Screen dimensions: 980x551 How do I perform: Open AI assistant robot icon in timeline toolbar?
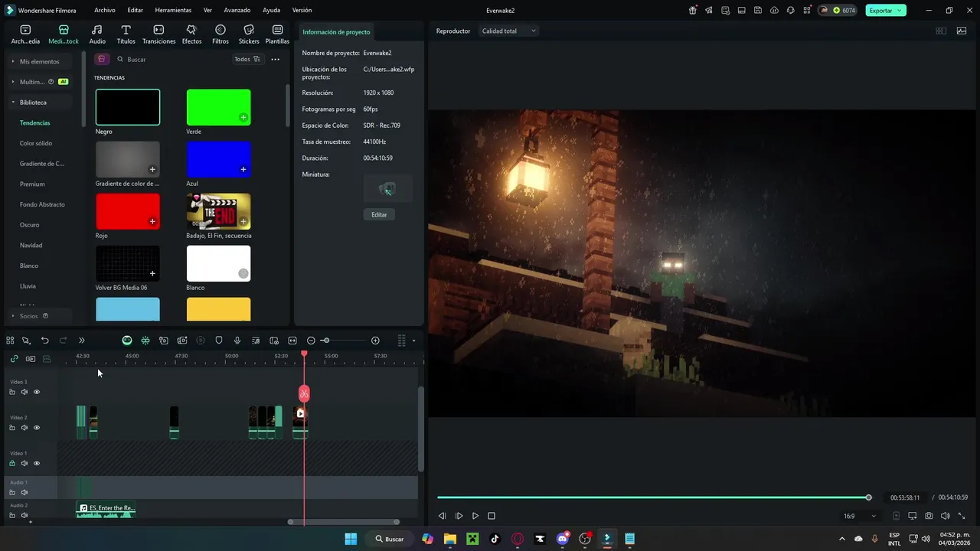127,341
